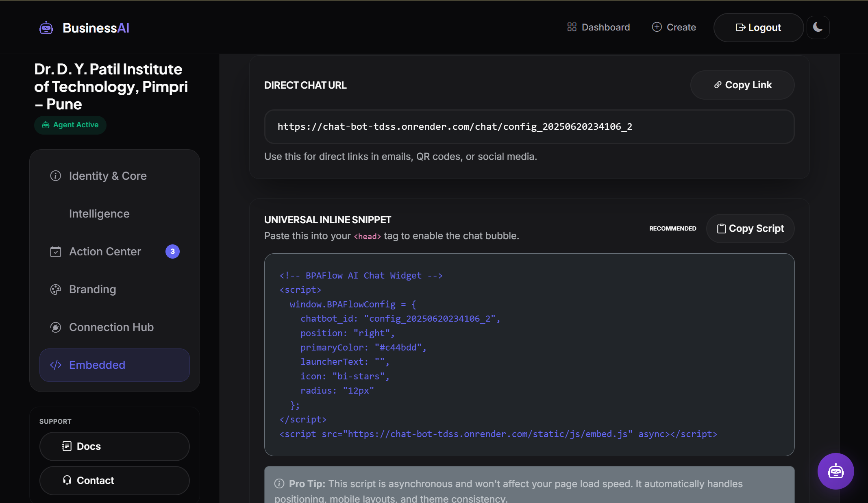Screen dimensions: 868x503
Task: Click the Agent Active status badge
Action: (x=70, y=125)
